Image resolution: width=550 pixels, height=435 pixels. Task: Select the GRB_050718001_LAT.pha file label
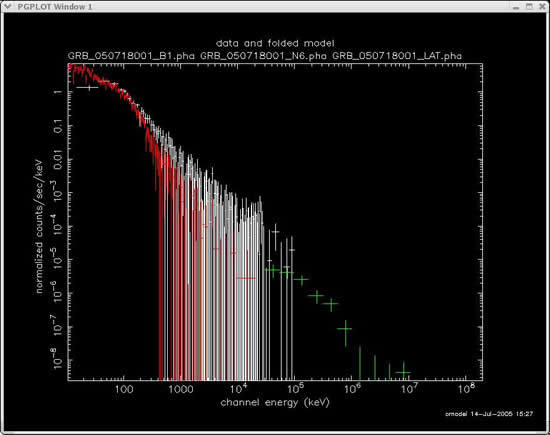point(397,56)
